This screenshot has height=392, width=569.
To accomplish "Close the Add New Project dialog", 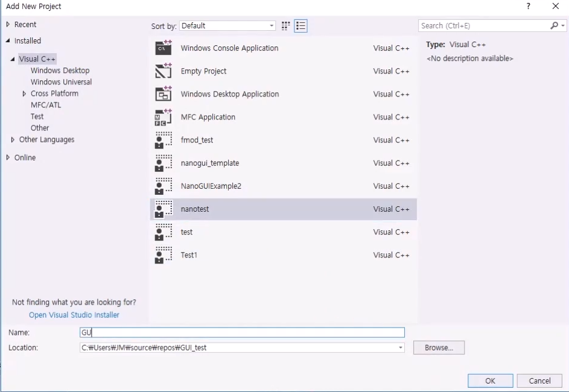I will (x=555, y=6).
